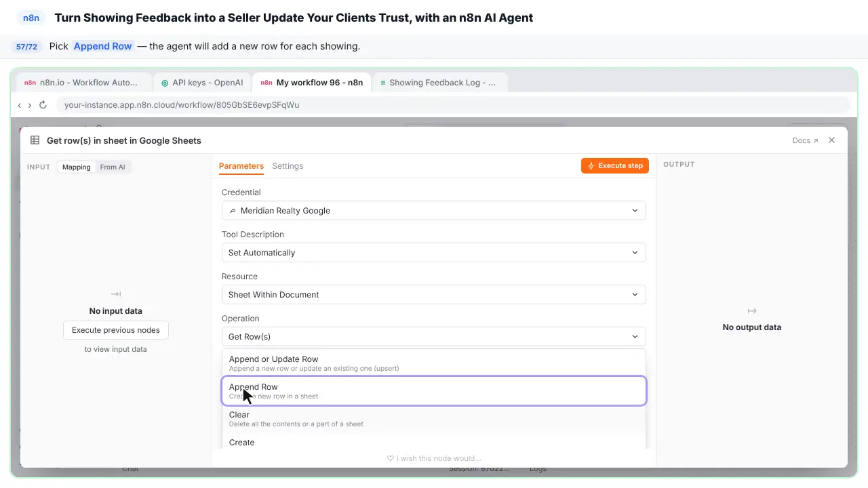
Task: Select Append Row operation
Action: click(434, 391)
